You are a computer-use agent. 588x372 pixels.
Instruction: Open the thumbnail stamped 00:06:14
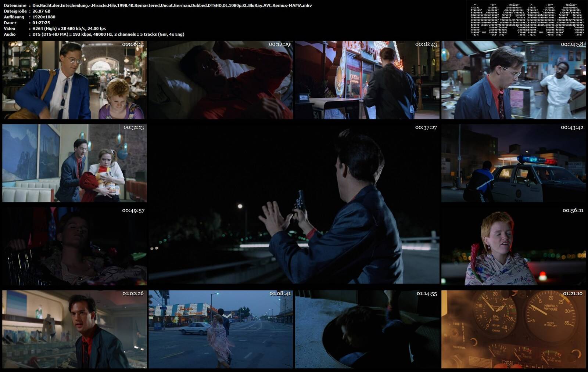point(74,80)
